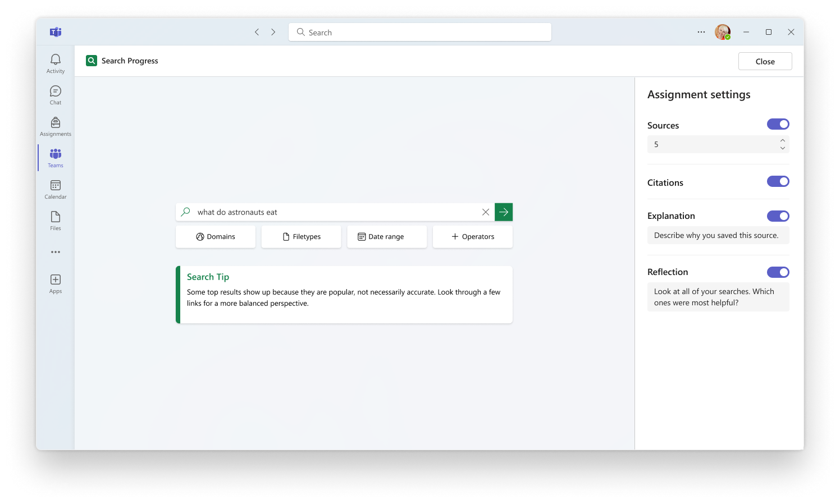
Task: Open the Date range picker
Action: (386, 236)
